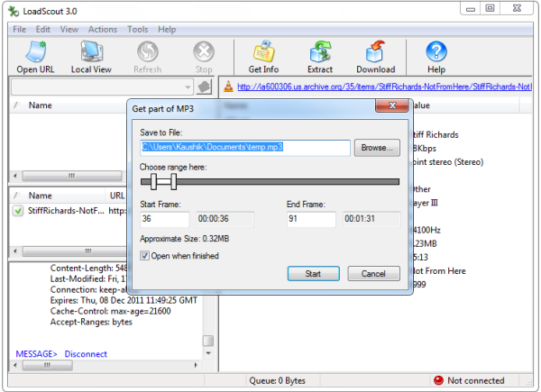Click the start time field 00:00:36
Screen dimensions: 541x392
tap(225, 219)
